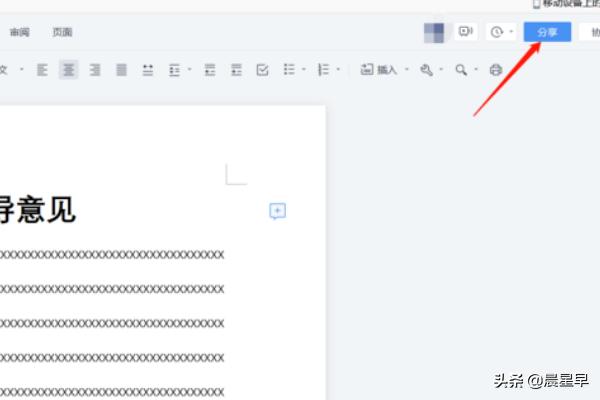
Task: Click the blue 分享 share button
Action: point(547,32)
